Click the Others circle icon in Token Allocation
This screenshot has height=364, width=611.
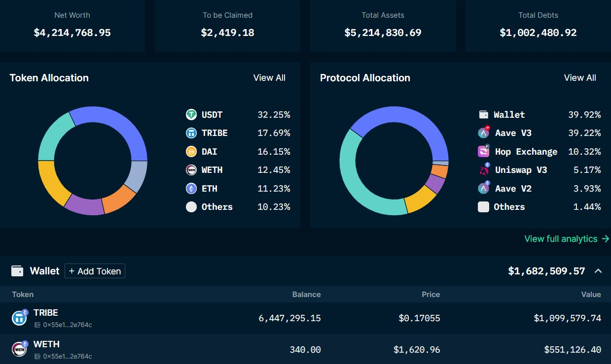click(191, 207)
